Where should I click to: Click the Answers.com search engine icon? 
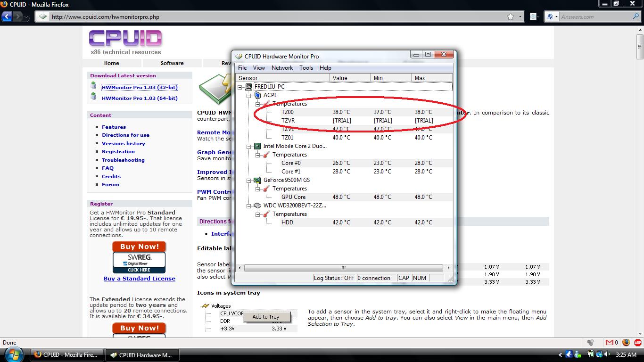[x=551, y=16]
